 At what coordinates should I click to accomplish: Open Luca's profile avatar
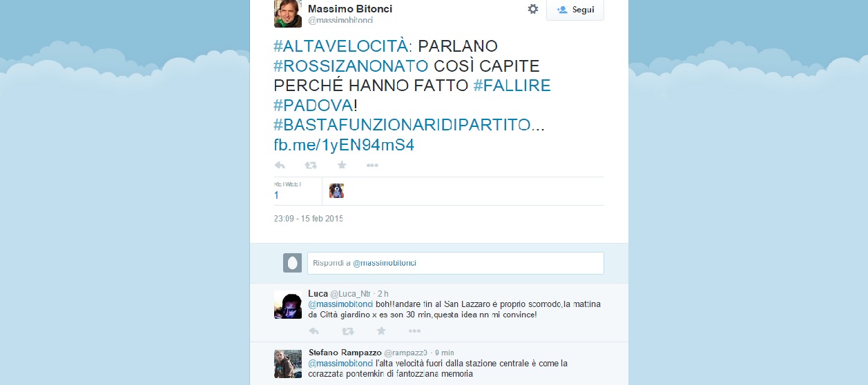coord(288,304)
